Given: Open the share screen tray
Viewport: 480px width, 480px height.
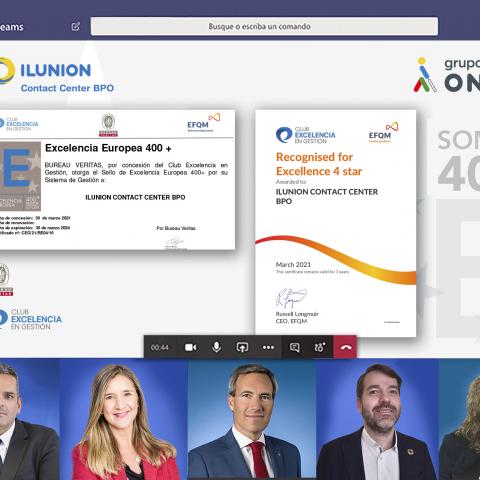Looking at the screenshot, I should click(242, 347).
